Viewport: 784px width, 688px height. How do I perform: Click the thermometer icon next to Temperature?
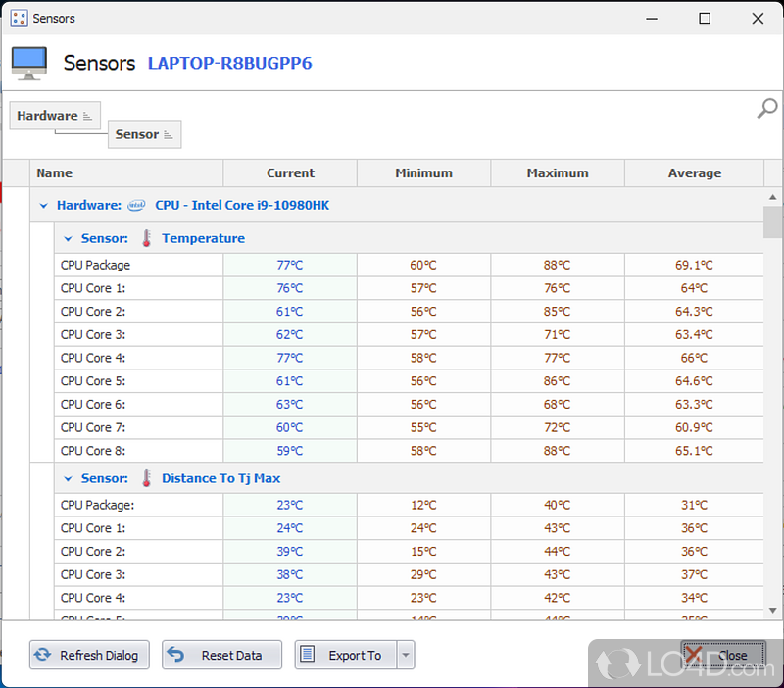[x=147, y=238]
